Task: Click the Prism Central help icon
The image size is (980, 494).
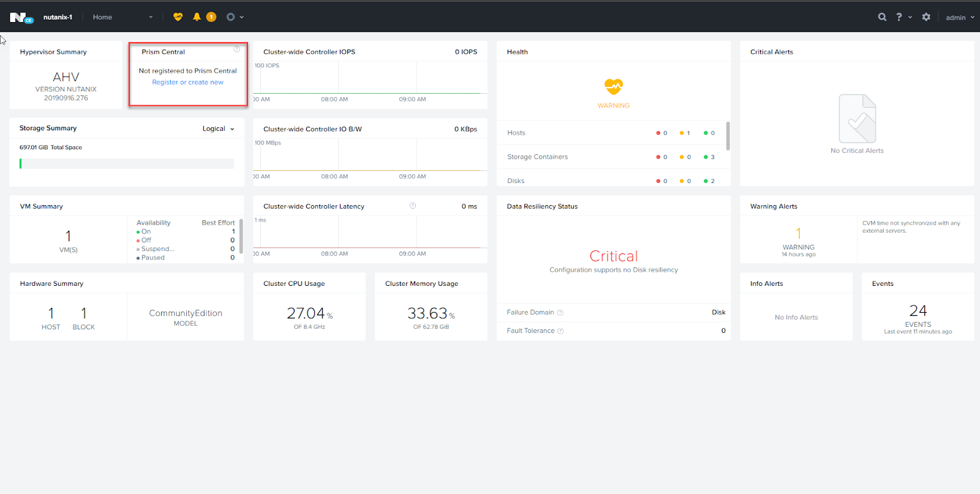Action: 236,49
